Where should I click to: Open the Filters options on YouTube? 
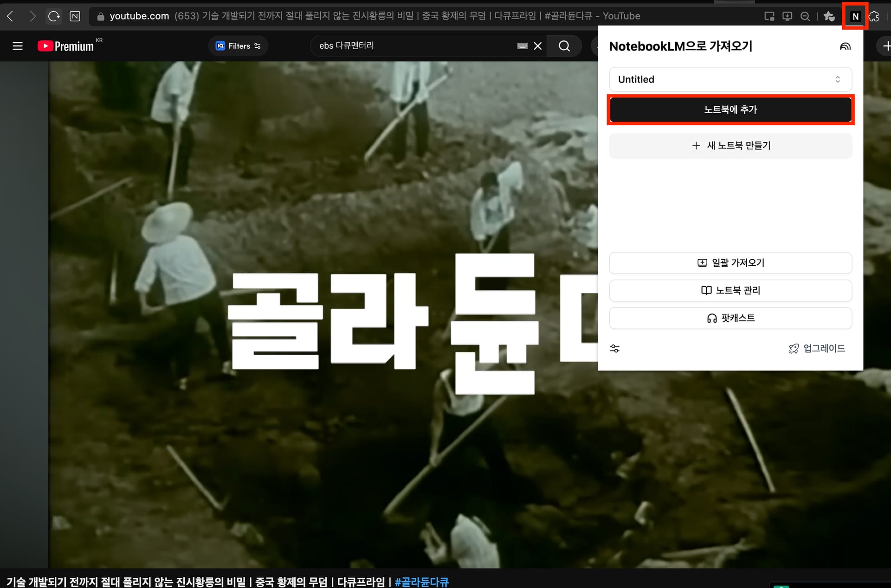click(x=238, y=46)
